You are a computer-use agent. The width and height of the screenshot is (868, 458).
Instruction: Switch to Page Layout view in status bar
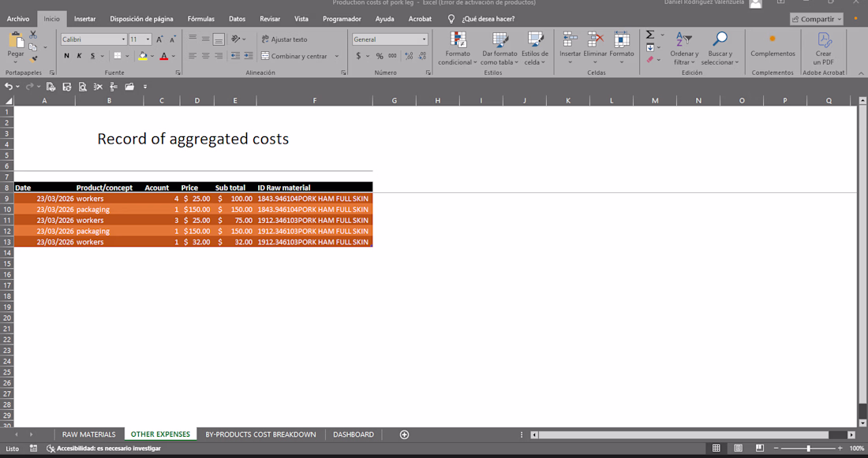point(738,448)
